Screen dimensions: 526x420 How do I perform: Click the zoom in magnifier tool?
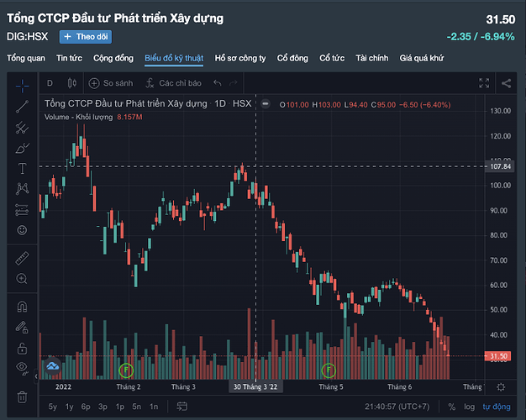coord(23,279)
